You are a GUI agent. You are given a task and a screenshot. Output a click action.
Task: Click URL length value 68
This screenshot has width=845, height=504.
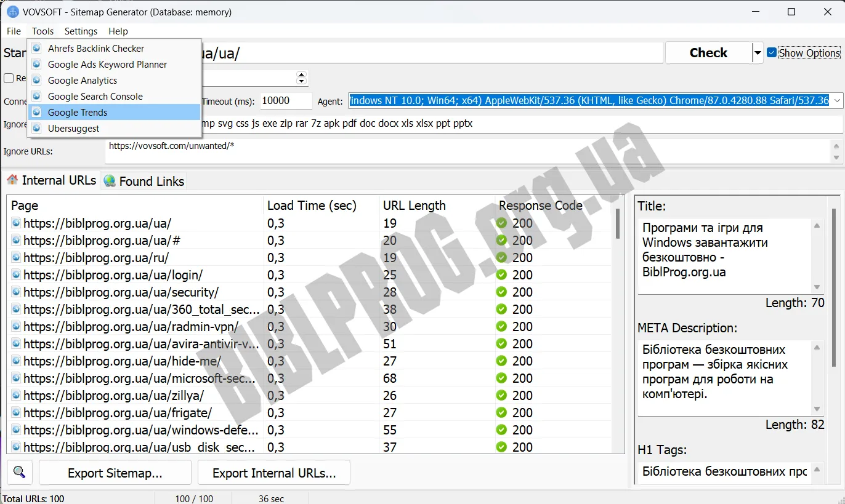click(390, 378)
